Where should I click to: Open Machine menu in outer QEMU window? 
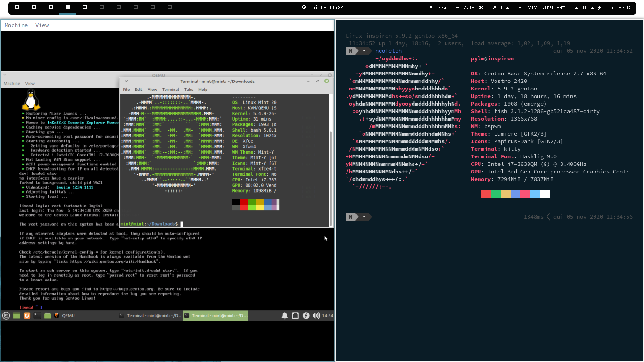click(16, 25)
